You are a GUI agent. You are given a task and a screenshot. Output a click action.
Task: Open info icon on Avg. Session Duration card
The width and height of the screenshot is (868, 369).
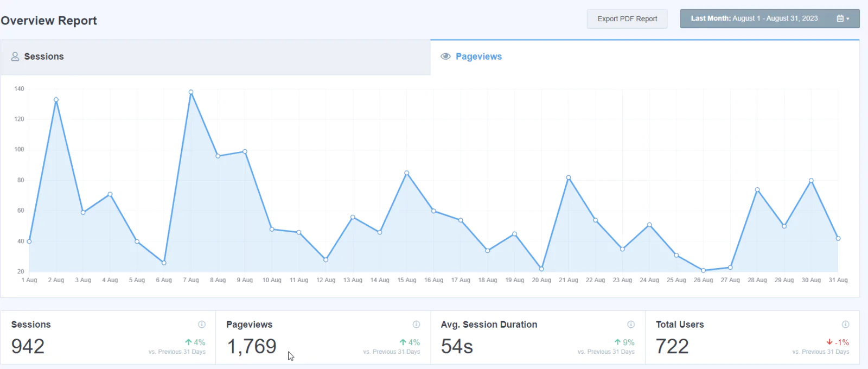click(631, 325)
